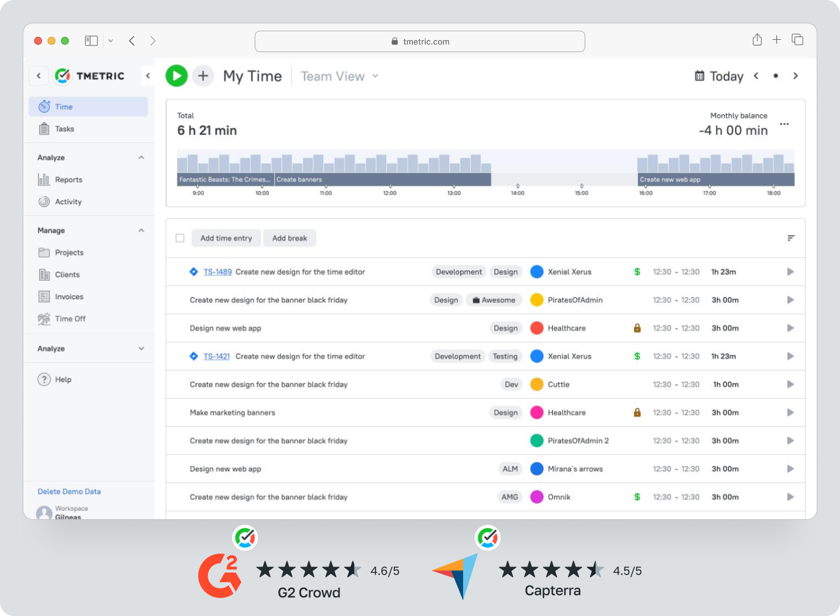The height and width of the screenshot is (616, 840).
Task: Open the TS-1421 task link
Action: pos(216,356)
